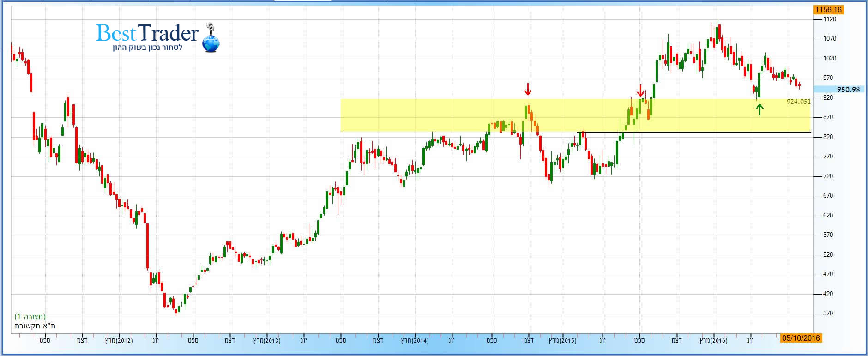Click the BestTrader logo text
Viewport: 868px width, 356px height.
(x=147, y=33)
